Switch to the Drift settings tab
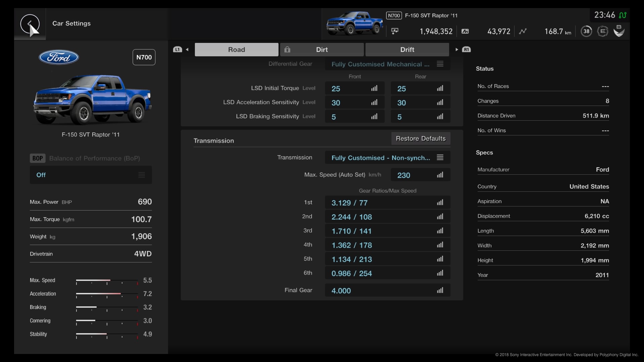Image resolution: width=644 pixels, height=362 pixels. point(407,50)
